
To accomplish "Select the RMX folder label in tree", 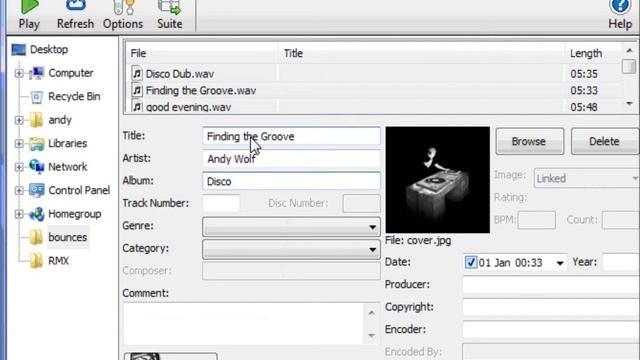I will pyautogui.click(x=59, y=261).
